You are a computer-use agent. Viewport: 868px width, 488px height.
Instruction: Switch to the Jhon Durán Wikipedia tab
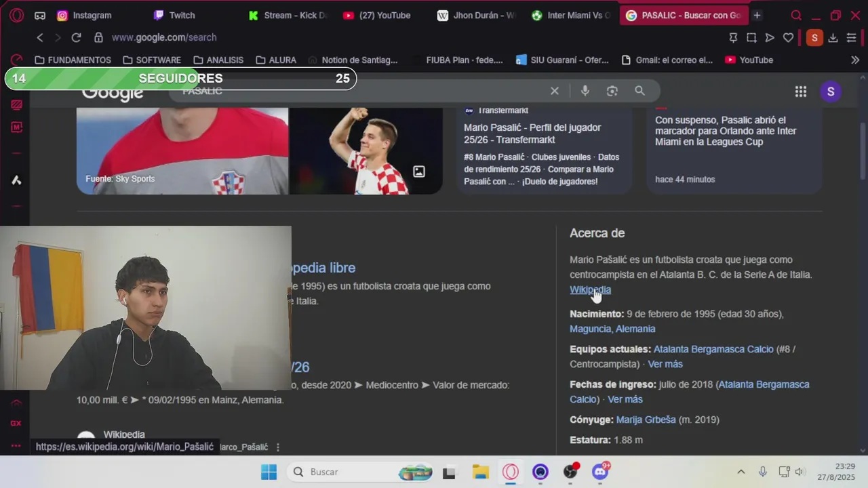pyautogui.click(x=476, y=15)
